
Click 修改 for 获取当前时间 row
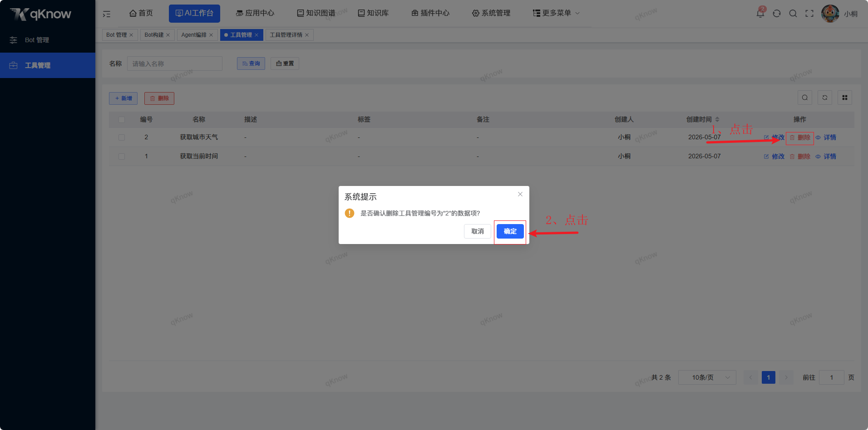tap(774, 156)
